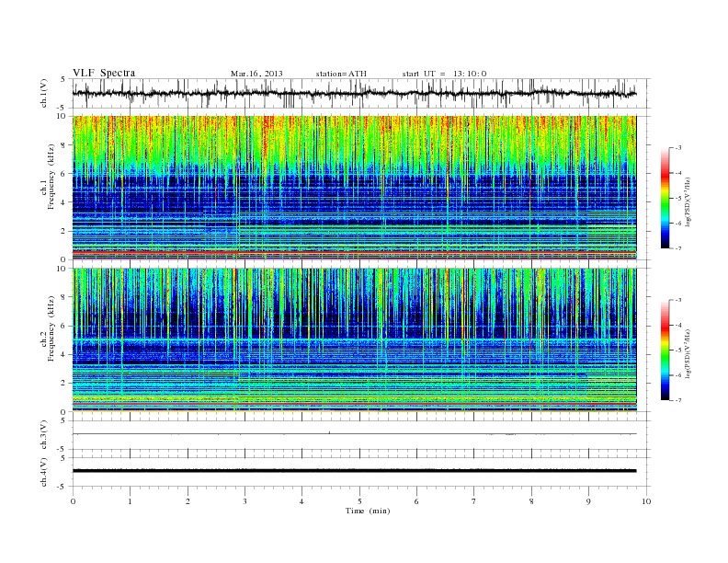Click the 'ch.1(V)' waveform axis label
The height and width of the screenshot is (563, 728).
click(x=44, y=93)
